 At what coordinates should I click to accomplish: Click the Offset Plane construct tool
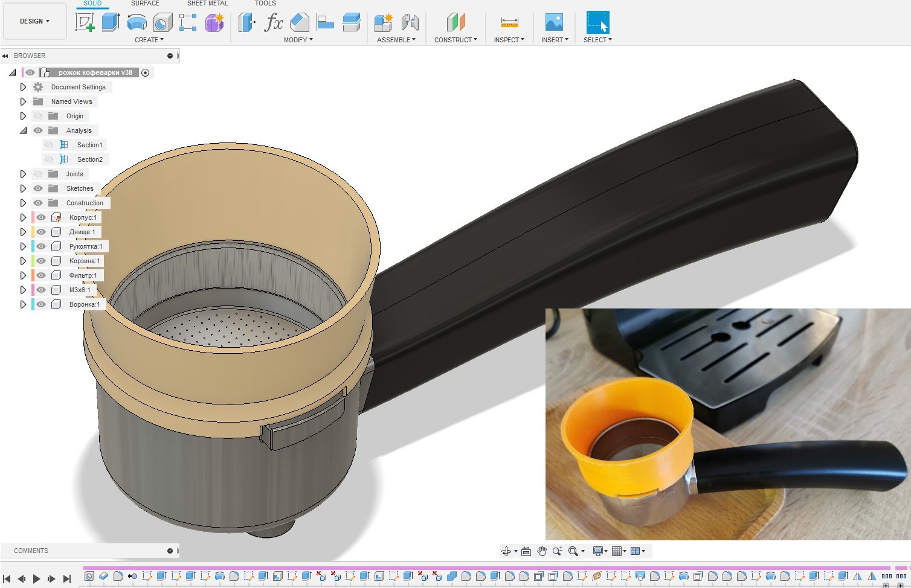click(456, 23)
